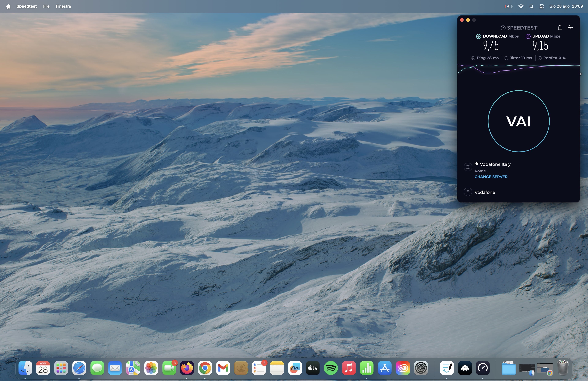
Task: Click the upload arrow icon
Action: click(528, 36)
